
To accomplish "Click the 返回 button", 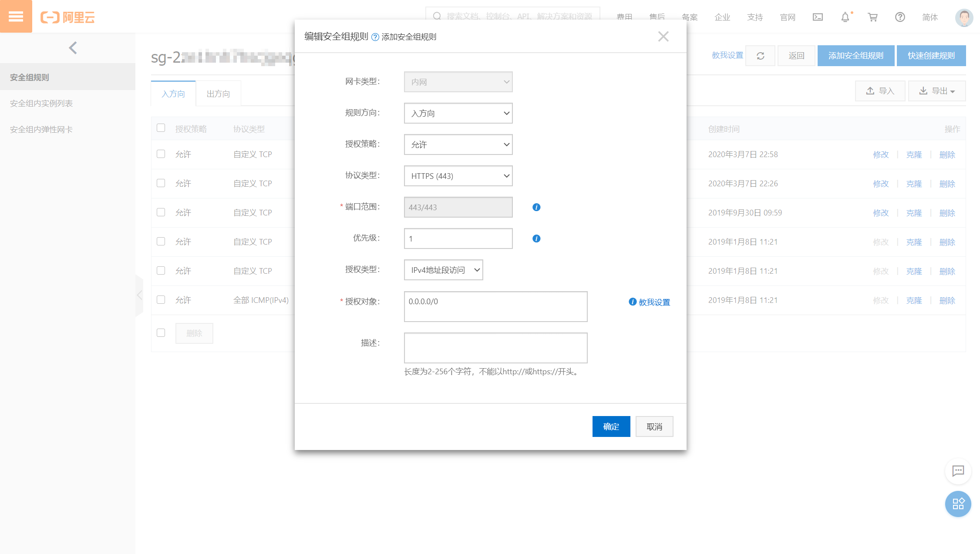I will [x=796, y=56].
